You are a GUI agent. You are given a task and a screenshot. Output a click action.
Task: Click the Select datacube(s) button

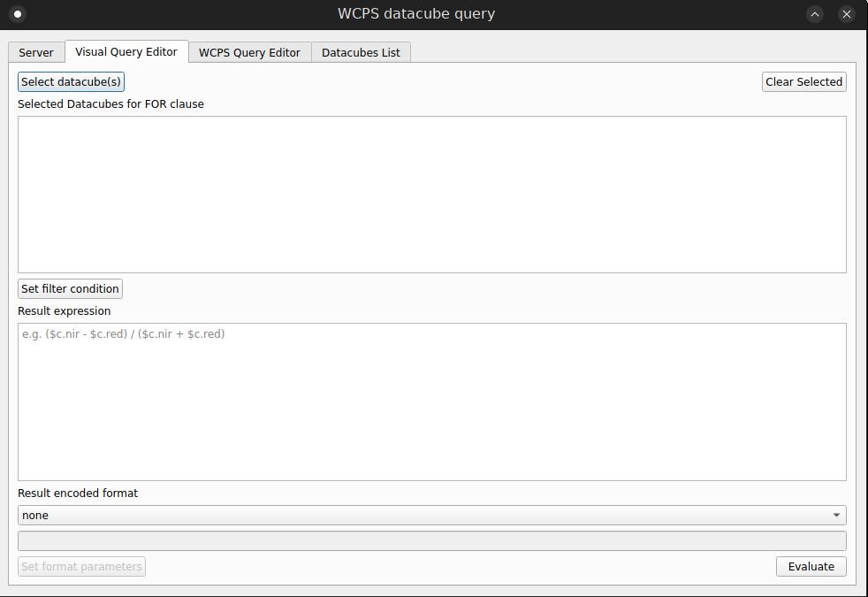(x=71, y=81)
